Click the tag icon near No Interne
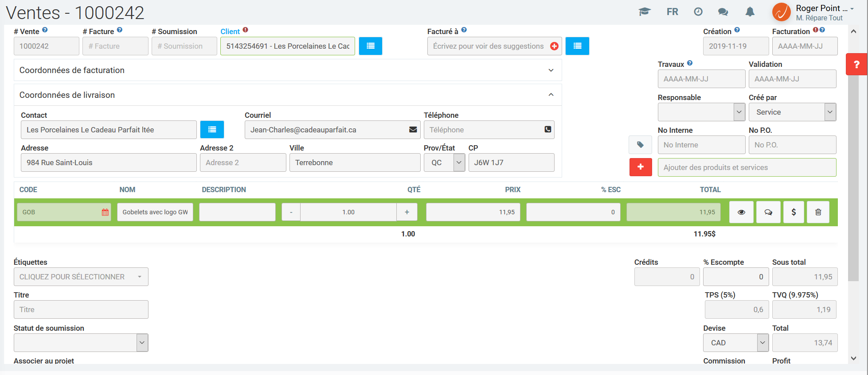The height and width of the screenshot is (375, 868). click(x=640, y=145)
